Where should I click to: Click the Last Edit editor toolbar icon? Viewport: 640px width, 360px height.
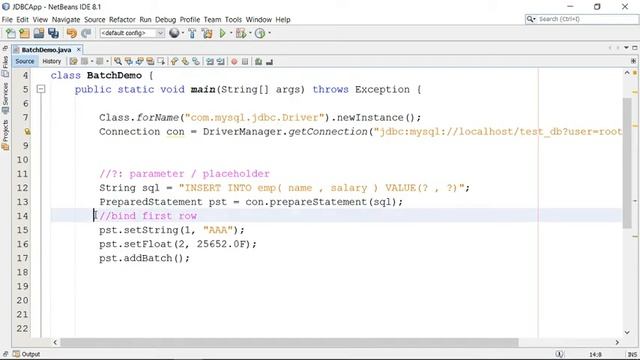click(x=73, y=62)
